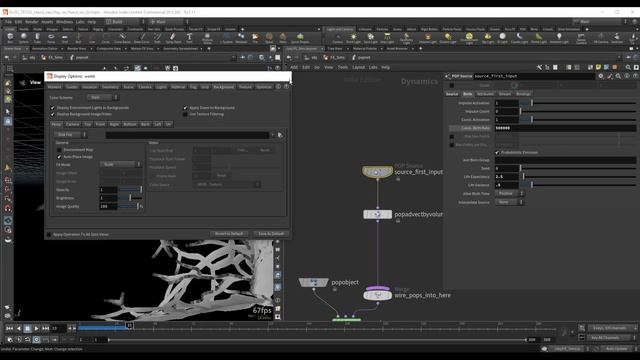
Task: Open Build desktop dropdown
Action: coord(124,22)
